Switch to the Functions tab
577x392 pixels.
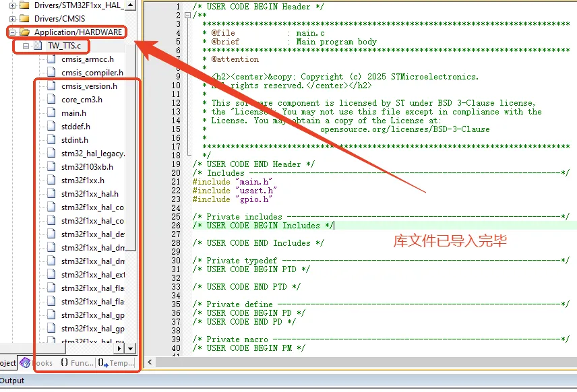coord(76,362)
